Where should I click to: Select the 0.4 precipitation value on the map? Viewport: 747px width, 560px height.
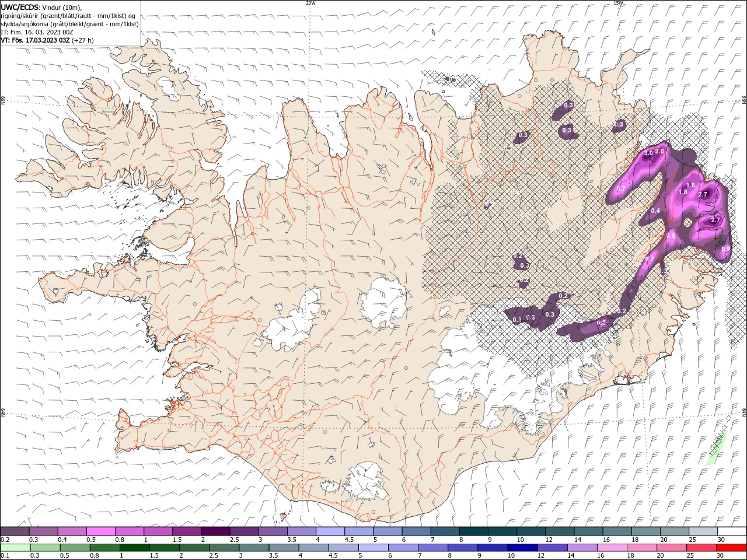point(655,211)
